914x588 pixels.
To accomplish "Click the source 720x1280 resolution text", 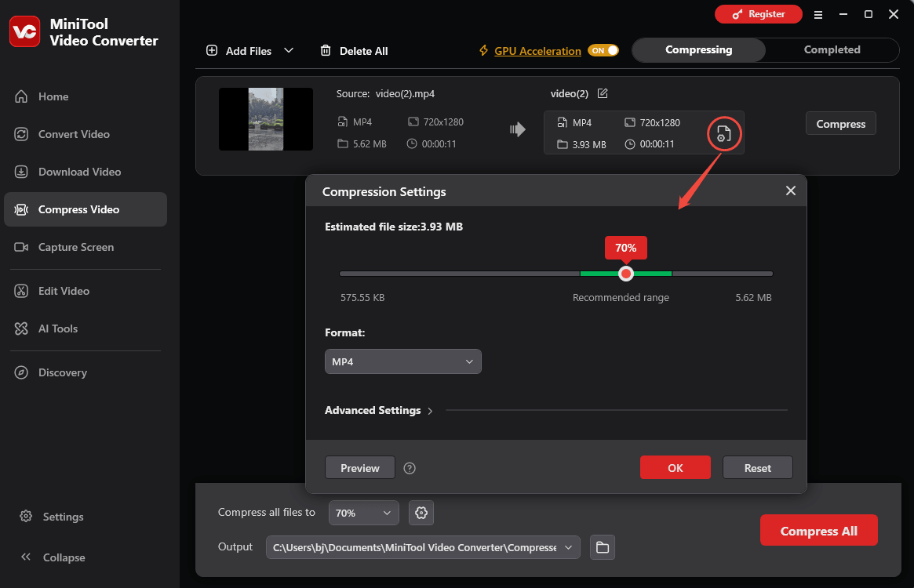I will click(443, 122).
